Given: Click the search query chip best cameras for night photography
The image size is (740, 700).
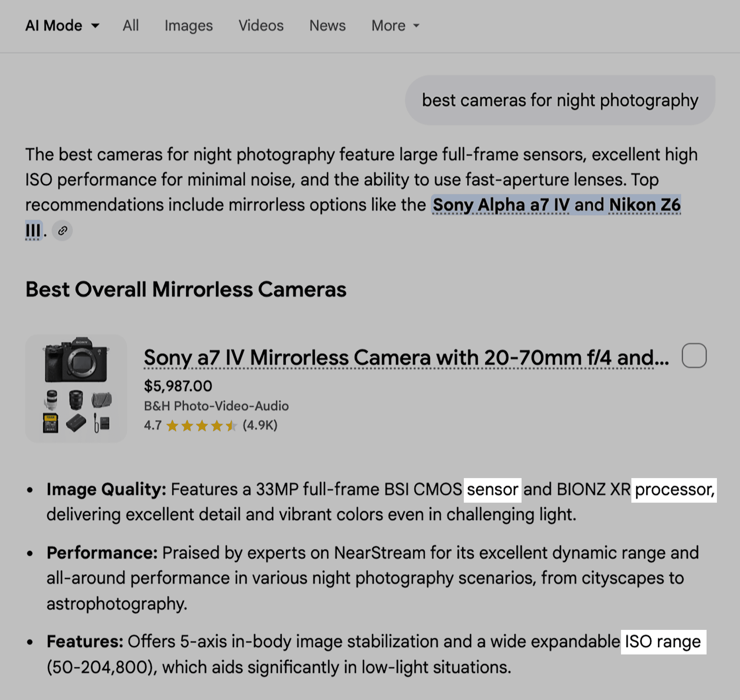Looking at the screenshot, I should (x=560, y=99).
